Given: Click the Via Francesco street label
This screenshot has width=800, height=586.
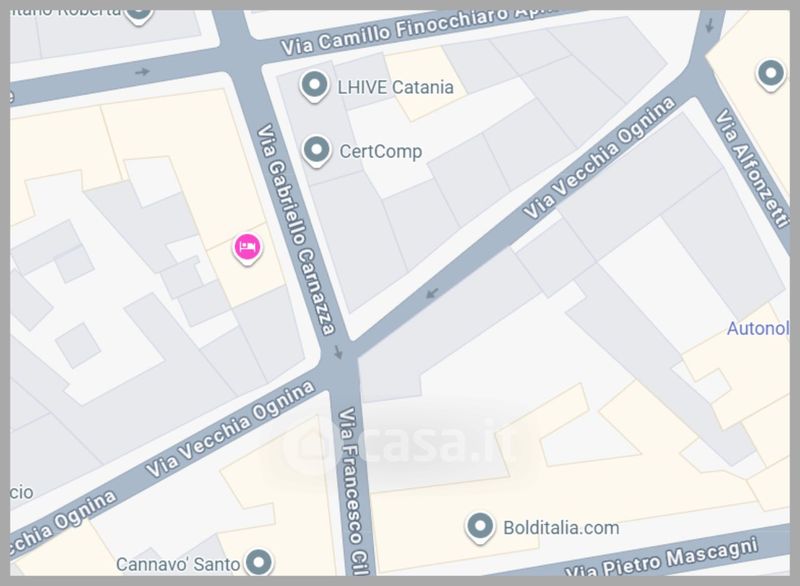Looking at the screenshot, I should (353, 492).
